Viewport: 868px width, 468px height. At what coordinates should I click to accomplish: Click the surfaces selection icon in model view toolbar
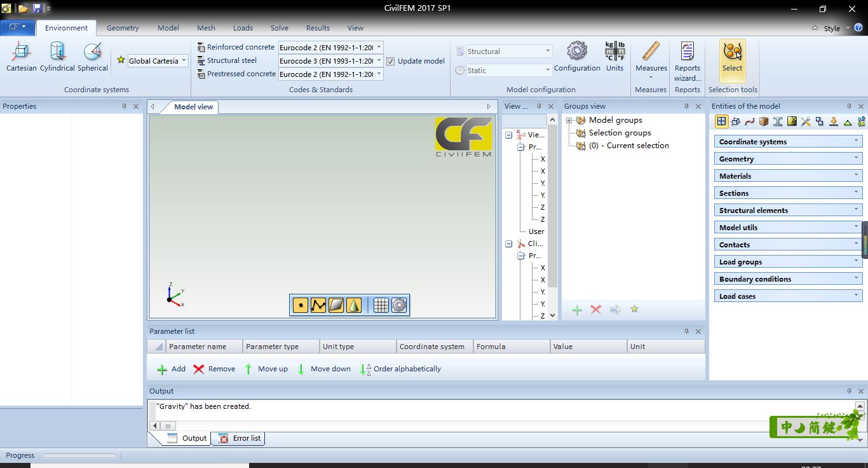pos(336,305)
